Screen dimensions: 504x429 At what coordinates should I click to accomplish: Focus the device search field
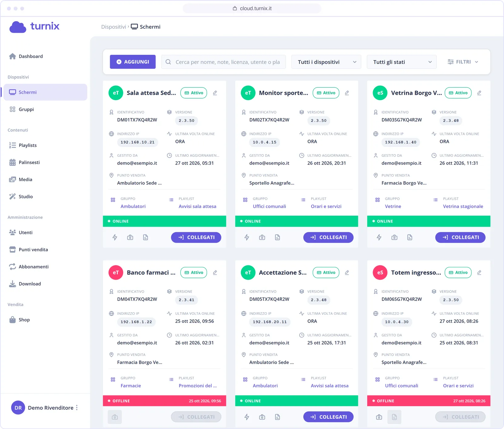point(223,62)
